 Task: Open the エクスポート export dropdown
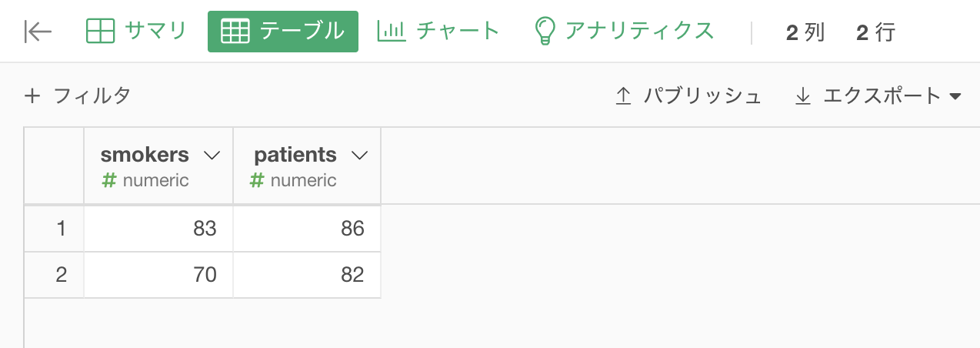[x=878, y=96]
